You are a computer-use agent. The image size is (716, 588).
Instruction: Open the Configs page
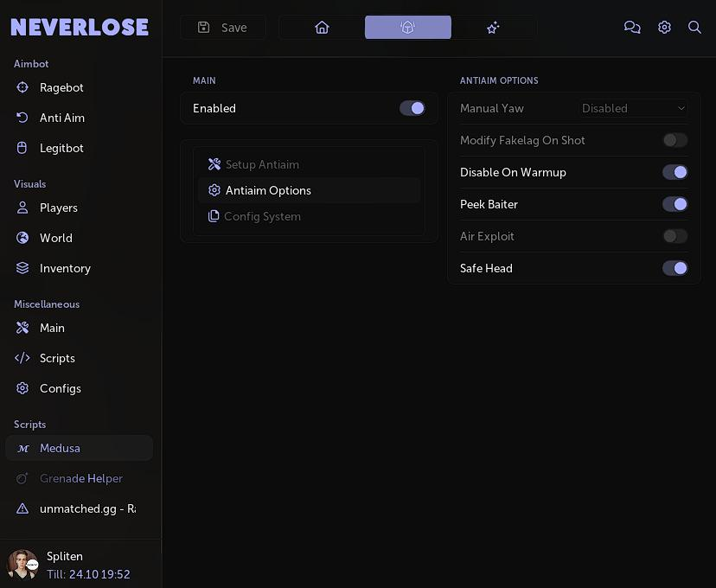(x=60, y=388)
